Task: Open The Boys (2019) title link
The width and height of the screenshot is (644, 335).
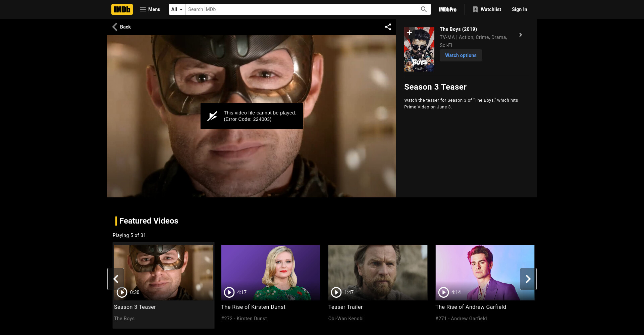Action: (458, 29)
